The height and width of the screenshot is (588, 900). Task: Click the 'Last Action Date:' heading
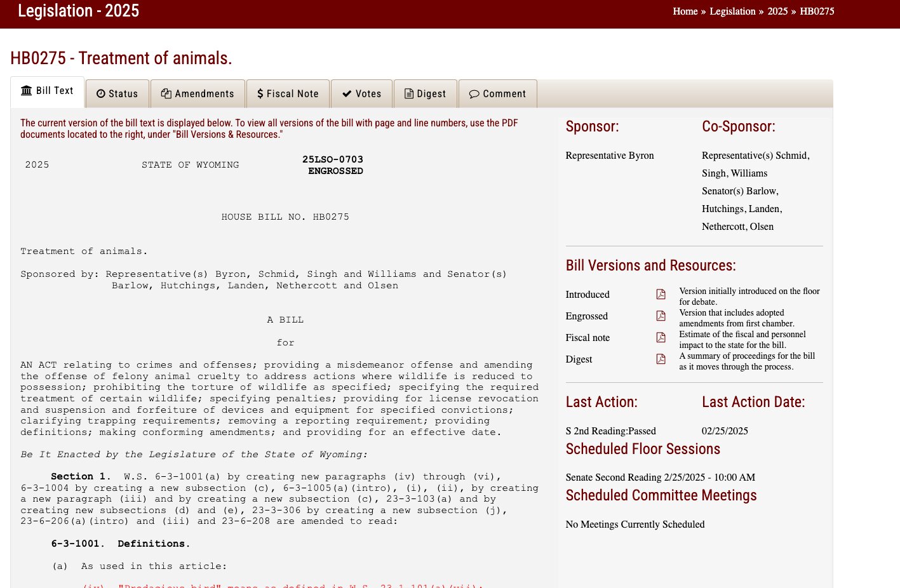[x=753, y=402]
